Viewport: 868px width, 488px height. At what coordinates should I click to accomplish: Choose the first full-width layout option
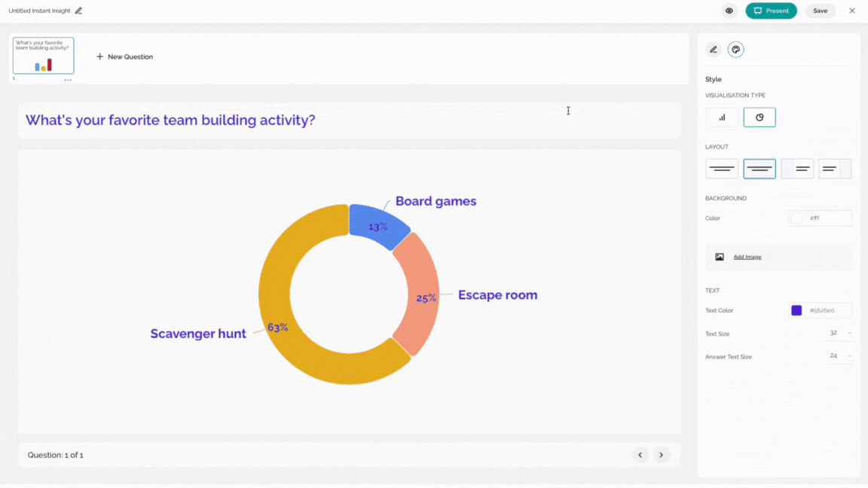pyautogui.click(x=722, y=169)
